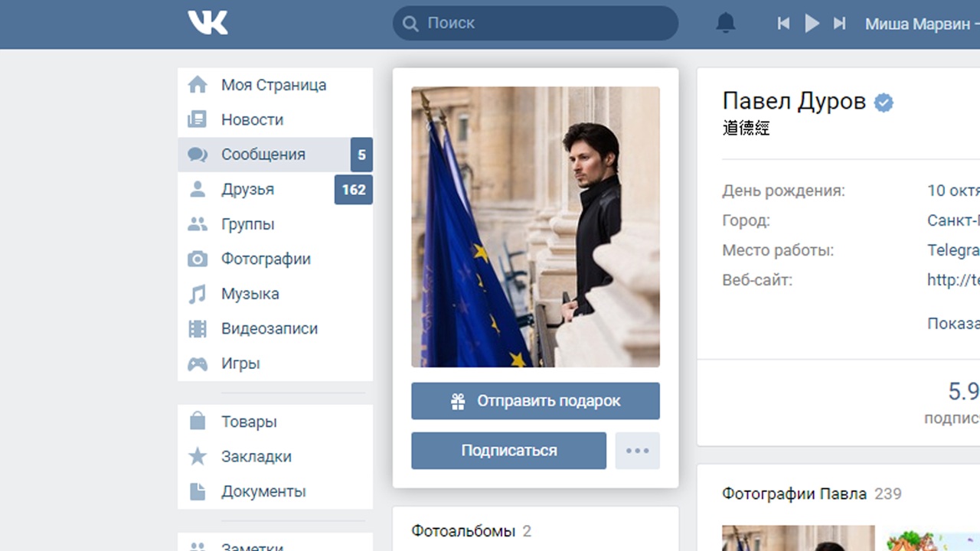Image resolution: width=980 pixels, height=551 pixels.
Task: Open Сообщения using the speech bubble icon
Action: tap(198, 154)
